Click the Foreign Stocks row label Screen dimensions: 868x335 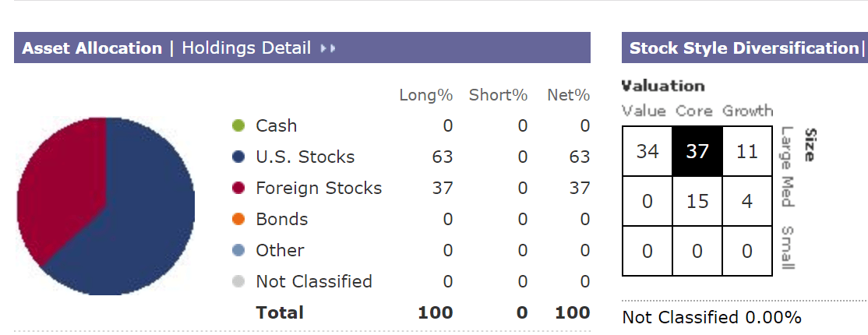click(319, 189)
